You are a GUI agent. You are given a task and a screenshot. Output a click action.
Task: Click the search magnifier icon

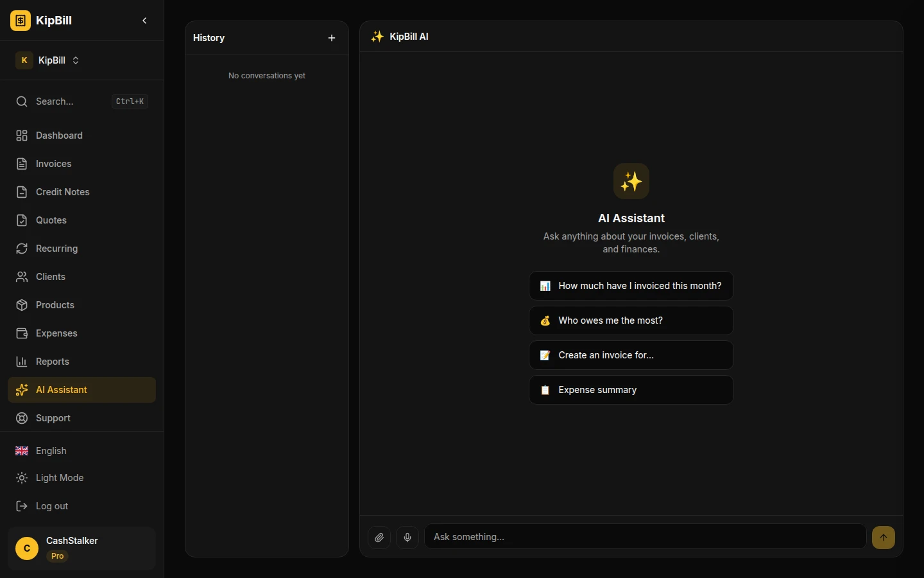(x=22, y=101)
